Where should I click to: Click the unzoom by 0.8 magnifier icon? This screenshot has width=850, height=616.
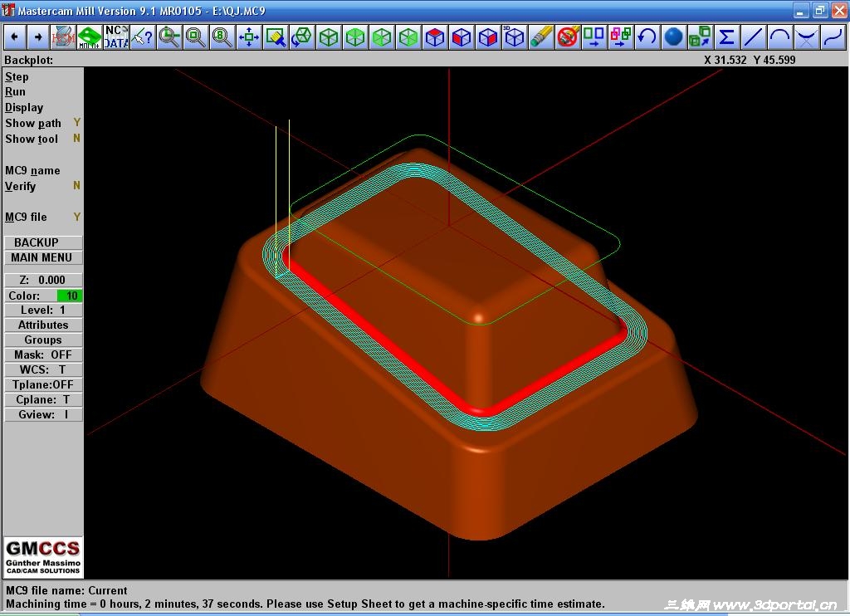click(x=222, y=37)
